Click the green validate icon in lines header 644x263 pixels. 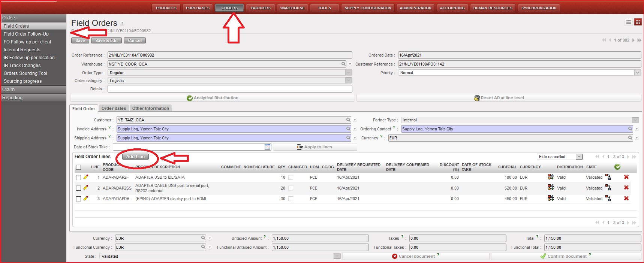click(x=617, y=167)
